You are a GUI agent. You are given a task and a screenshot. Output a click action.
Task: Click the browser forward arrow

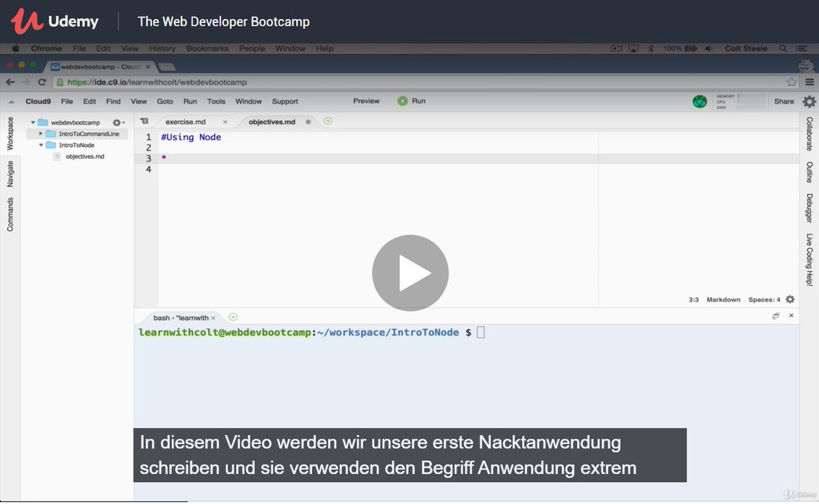tap(26, 82)
